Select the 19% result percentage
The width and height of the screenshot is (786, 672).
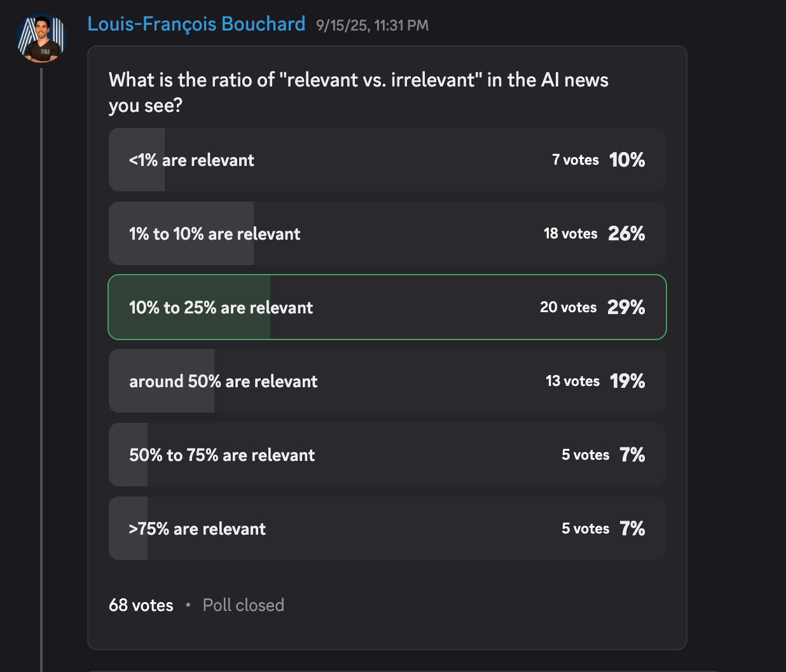coord(628,381)
